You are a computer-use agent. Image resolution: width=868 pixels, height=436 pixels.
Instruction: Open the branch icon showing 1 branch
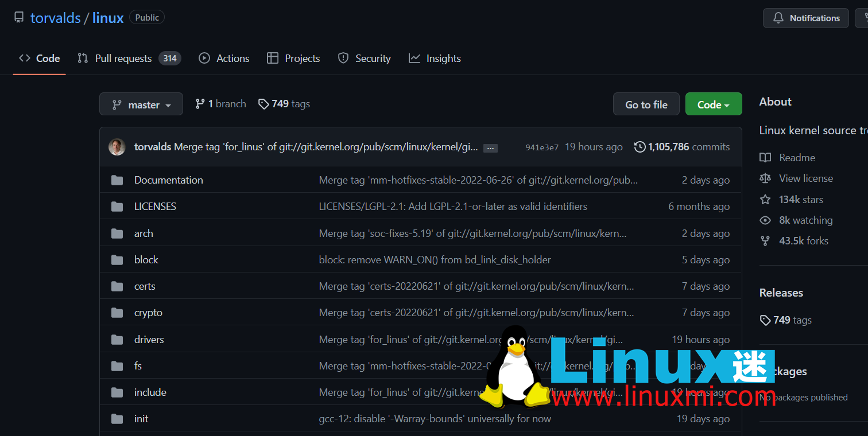(x=200, y=104)
